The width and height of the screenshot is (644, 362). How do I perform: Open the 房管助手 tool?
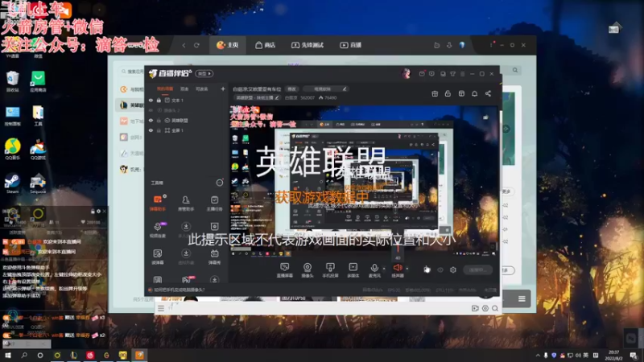[186, 203]
